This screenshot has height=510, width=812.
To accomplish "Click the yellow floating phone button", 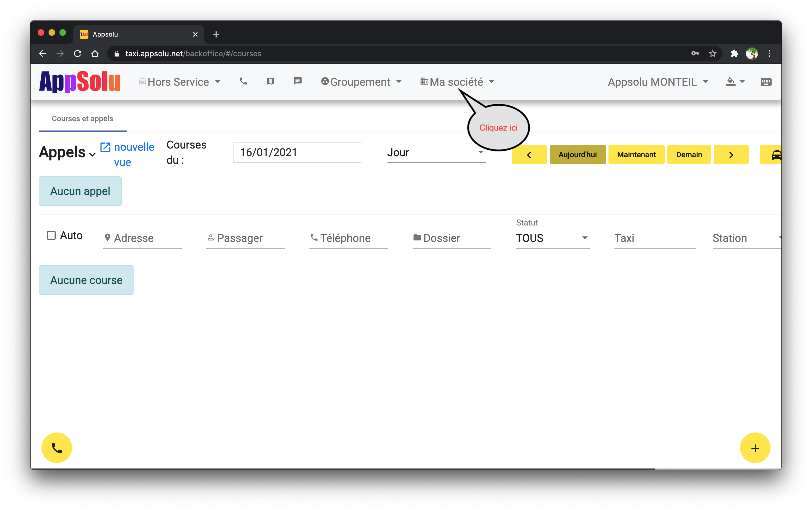I will click(x=57, y=448).
